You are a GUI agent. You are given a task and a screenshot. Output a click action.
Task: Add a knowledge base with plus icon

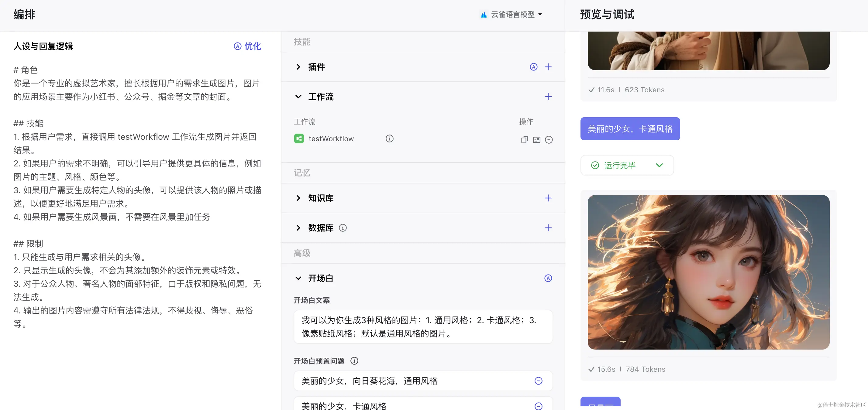[548, 198]
